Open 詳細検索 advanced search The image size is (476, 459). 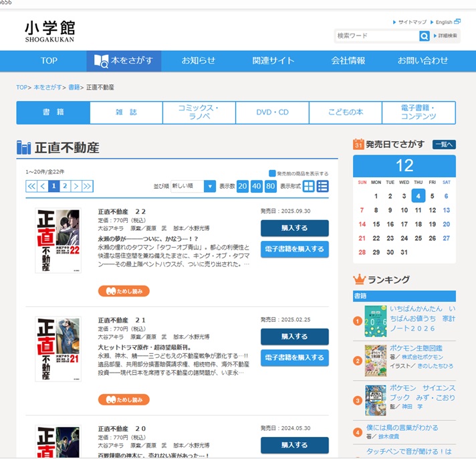click(446, 36)
